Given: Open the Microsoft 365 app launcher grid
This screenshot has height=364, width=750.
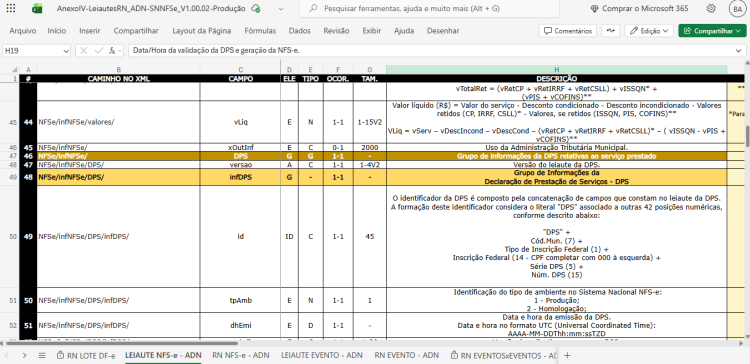Looking at the screenshot, I should point(11,8).
